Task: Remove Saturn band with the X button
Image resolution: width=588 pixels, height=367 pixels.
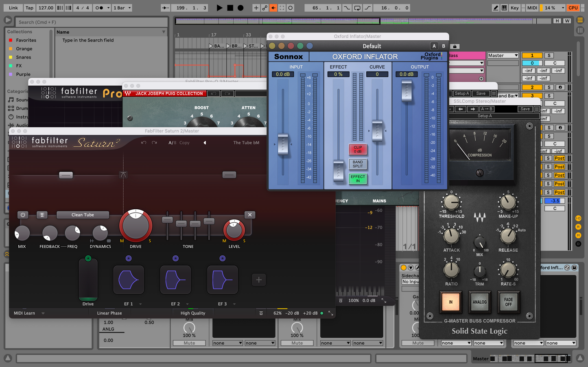Action: (250, 215)
